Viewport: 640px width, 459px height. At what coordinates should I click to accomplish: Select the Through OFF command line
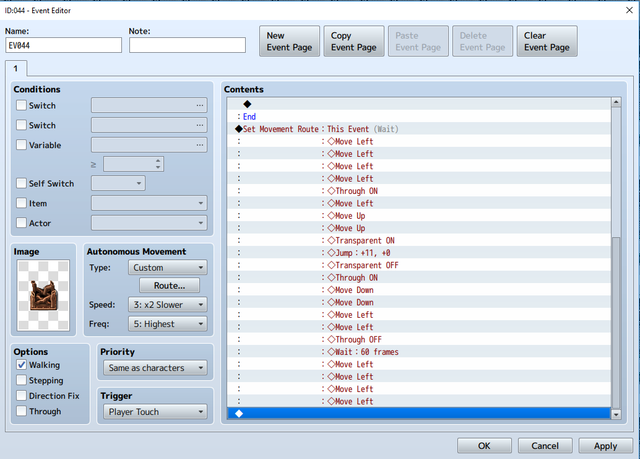(419, 339)
